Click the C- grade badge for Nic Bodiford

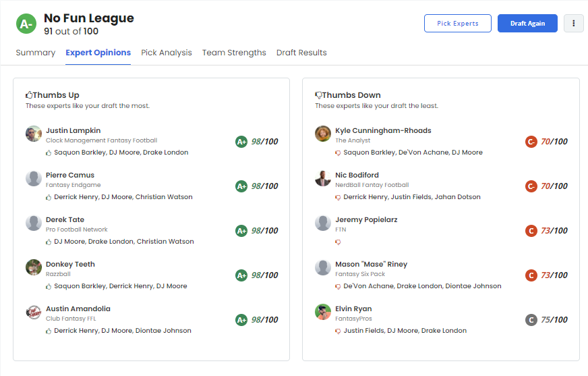coord(531,186)
